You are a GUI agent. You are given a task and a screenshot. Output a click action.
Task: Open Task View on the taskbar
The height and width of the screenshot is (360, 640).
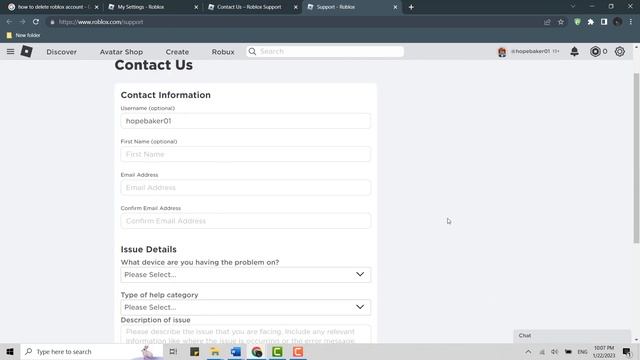click(173, 351)
